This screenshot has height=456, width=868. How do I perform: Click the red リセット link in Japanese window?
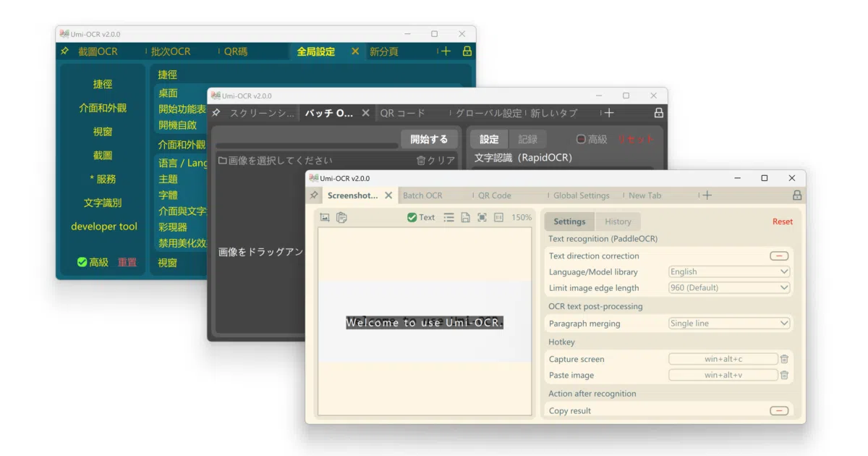click(636, 139)
